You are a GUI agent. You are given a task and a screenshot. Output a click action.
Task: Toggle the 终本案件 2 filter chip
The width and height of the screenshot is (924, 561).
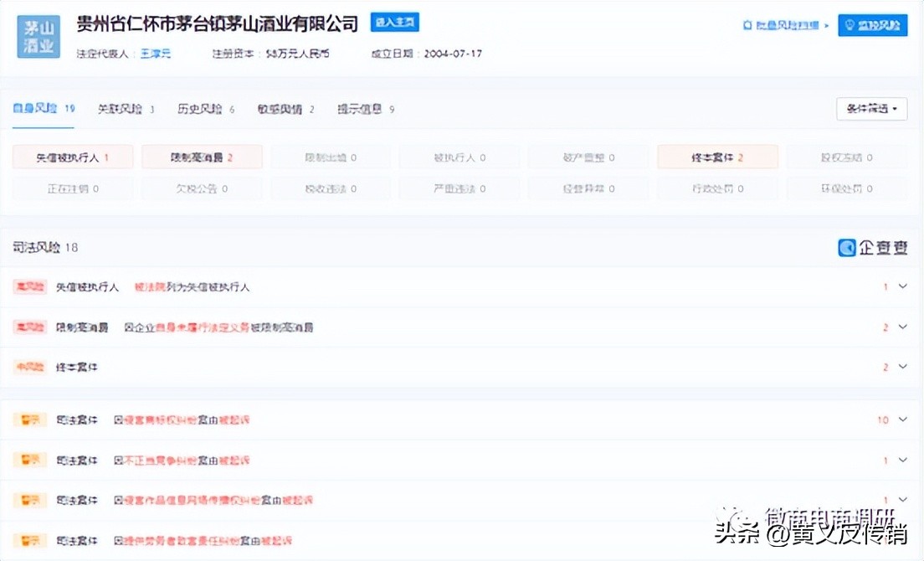pyautogui.click(x=718, y=157)
